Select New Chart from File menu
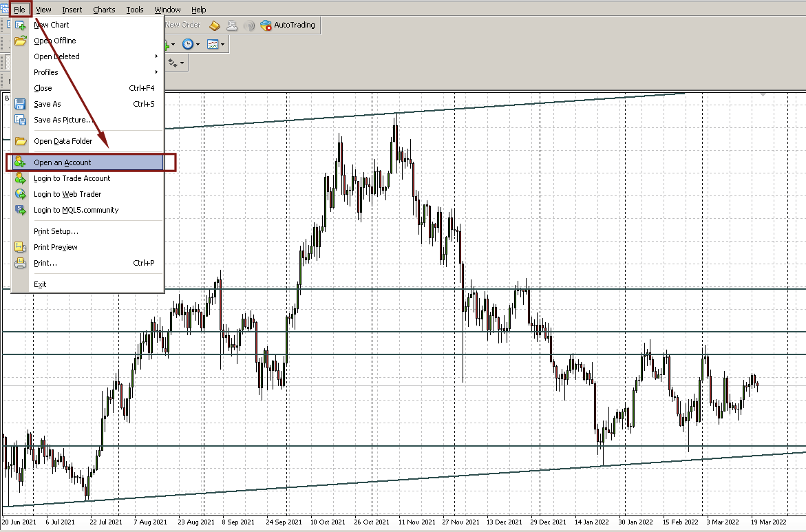The image size is (806, 532). tap(87, 25)
